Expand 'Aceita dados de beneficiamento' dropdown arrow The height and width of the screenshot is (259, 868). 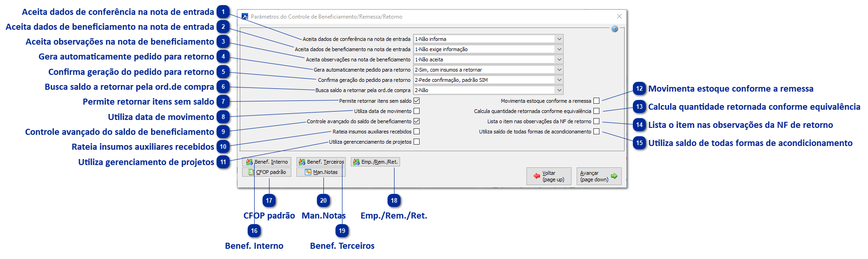559,49
